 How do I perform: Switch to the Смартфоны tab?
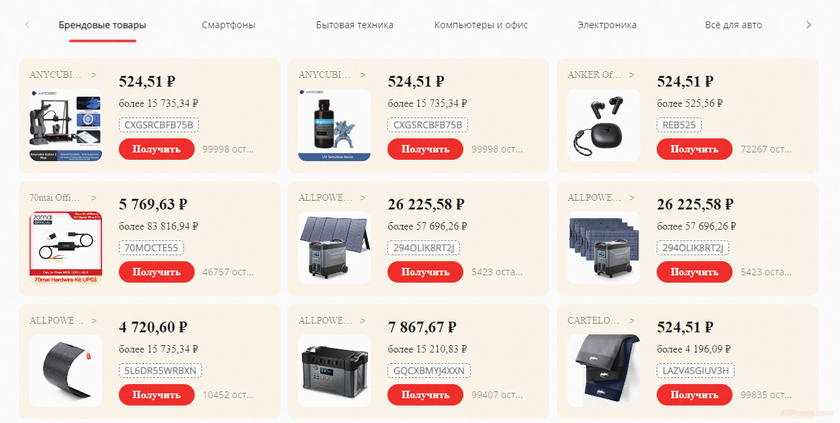point(229,25)
